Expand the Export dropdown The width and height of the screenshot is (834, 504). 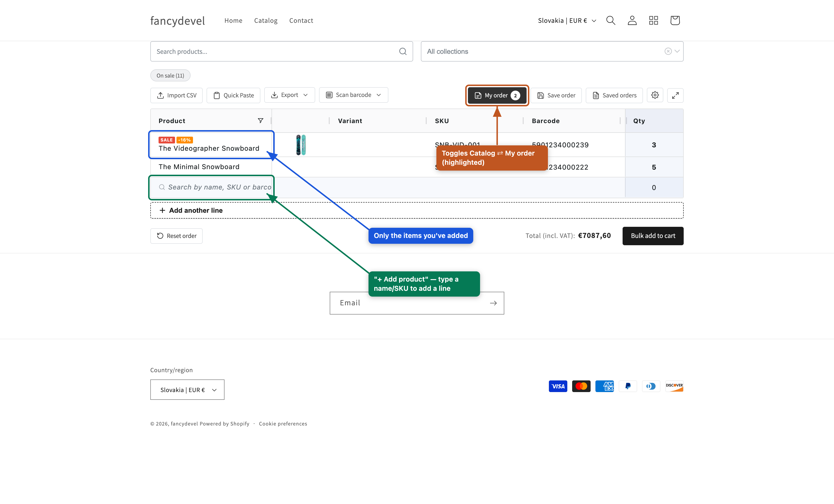pyautogui.click(x=289, y=95)
